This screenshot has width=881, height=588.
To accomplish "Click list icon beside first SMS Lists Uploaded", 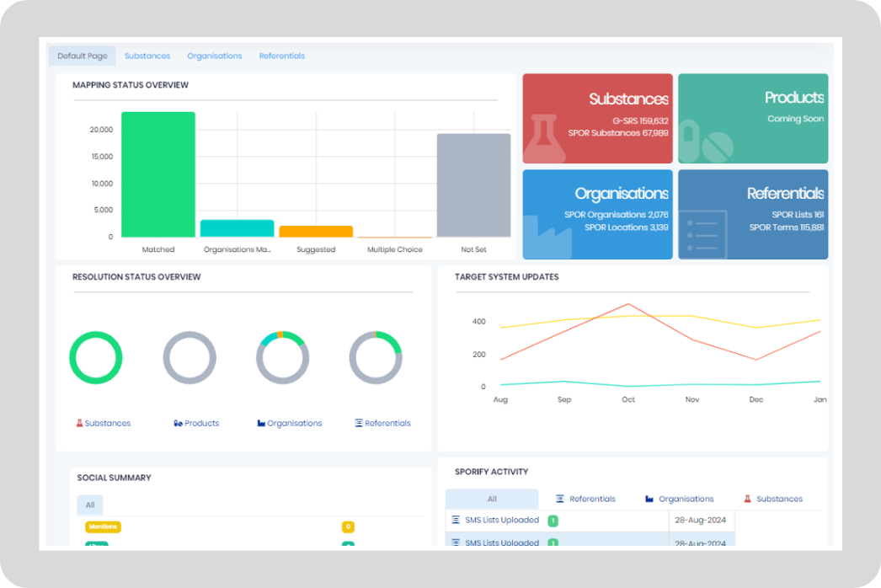I will [456, 520].
